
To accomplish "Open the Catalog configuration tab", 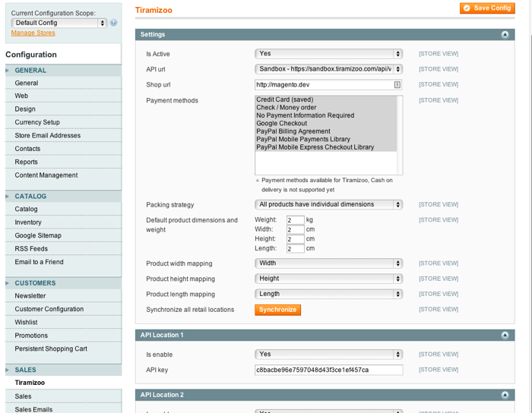I will [x=63, y=209].
